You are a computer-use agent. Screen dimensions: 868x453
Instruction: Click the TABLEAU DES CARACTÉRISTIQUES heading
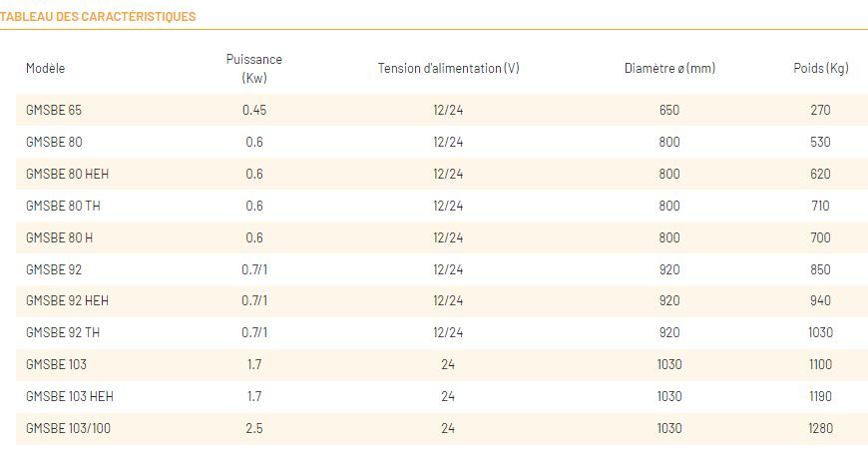coord(98,17)
